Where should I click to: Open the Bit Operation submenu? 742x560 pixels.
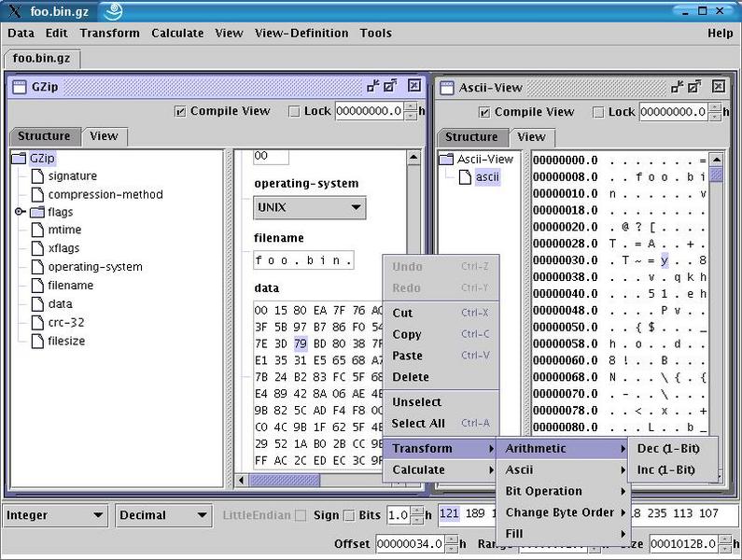(x=563, y=491)
